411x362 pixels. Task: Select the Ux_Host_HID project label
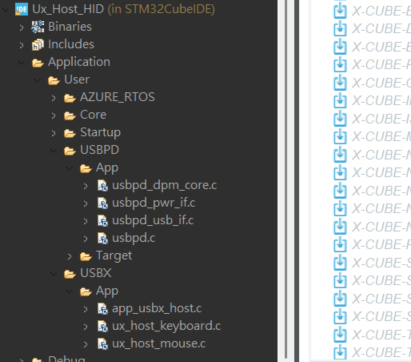pyautogui.click(x=68, y=9)
